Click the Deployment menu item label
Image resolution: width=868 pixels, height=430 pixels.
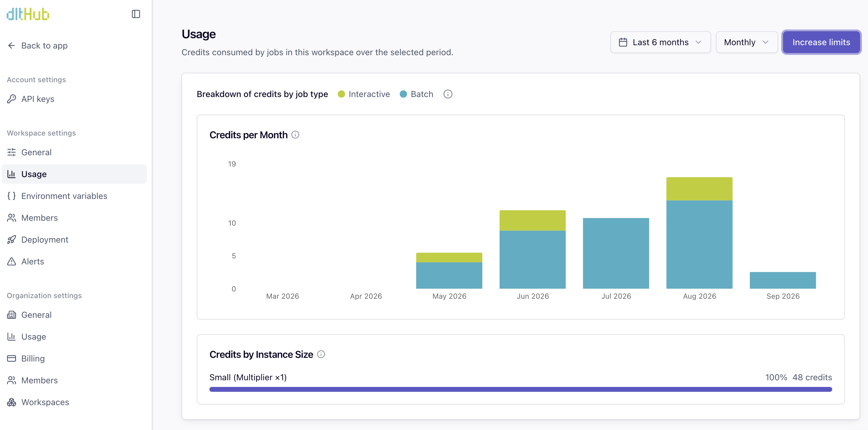pyautogui.click(x=45, y=240)
